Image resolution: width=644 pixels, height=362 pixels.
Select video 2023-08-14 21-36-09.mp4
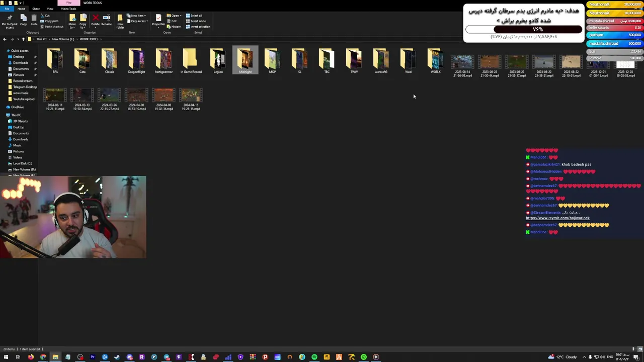pyautogui.click(x=462, y=66)
